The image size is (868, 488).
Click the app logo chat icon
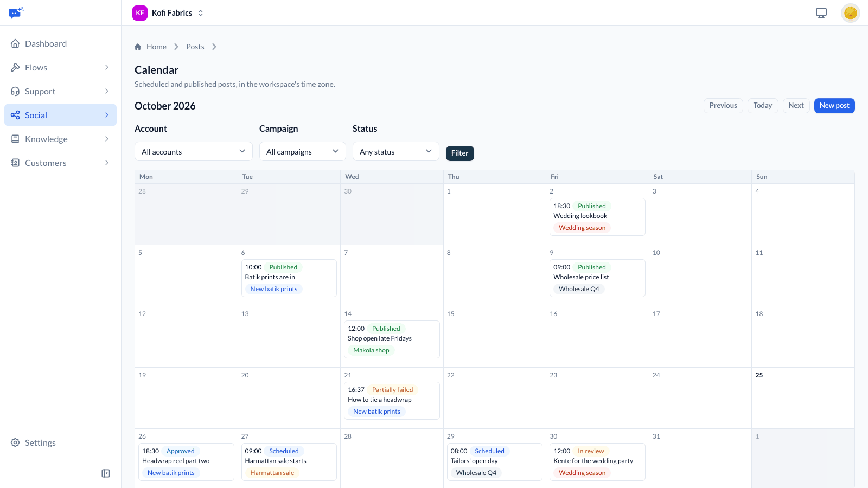16,12
